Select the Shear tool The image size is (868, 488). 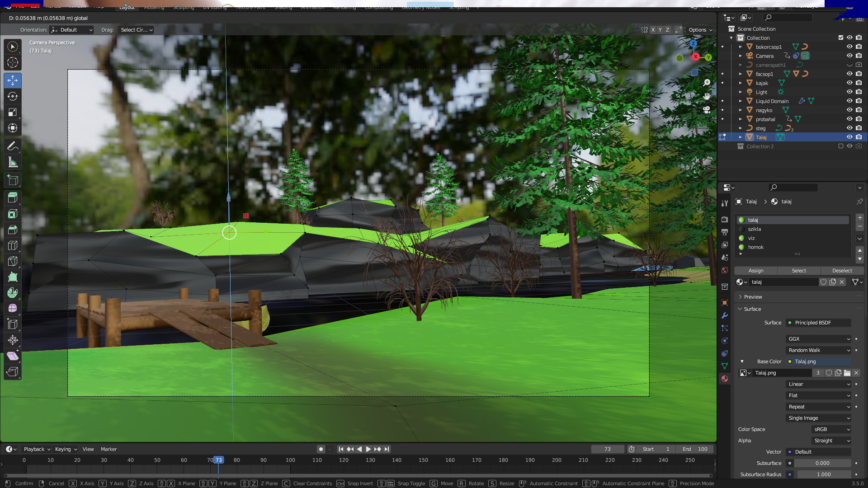[13, 356]
